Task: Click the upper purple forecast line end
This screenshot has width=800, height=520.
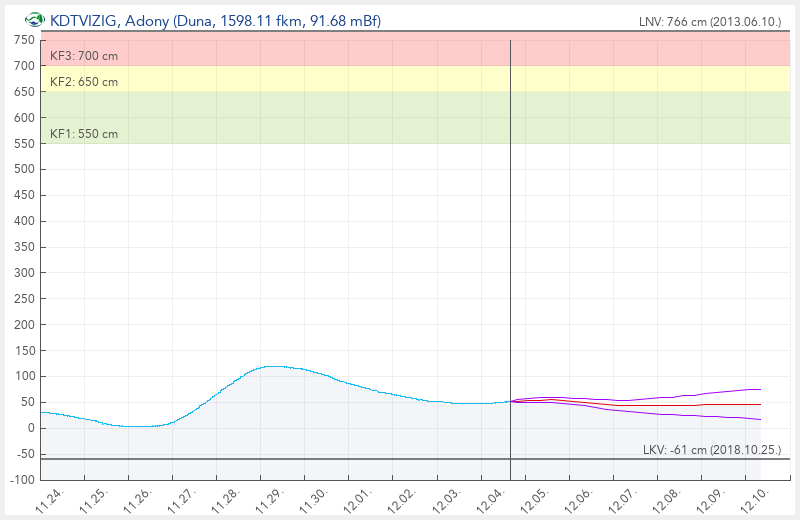Action: pyautogui.click(x=759, y=389)
